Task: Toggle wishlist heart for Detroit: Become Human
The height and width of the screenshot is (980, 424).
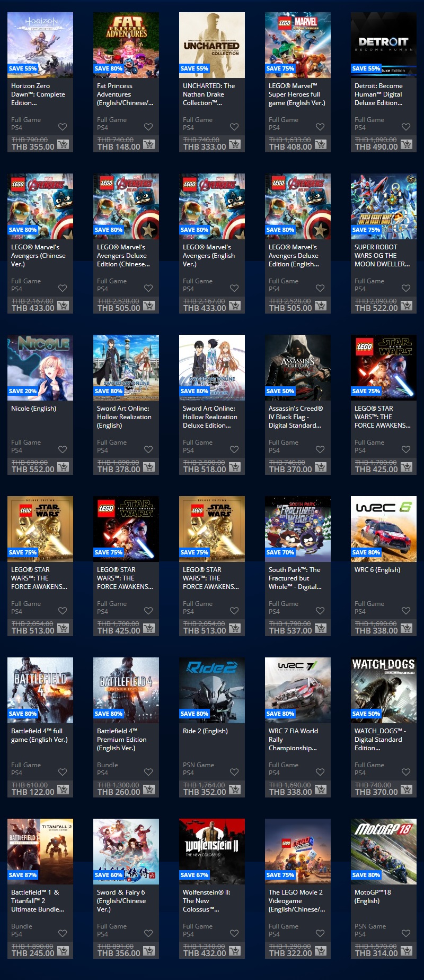Action: point(406,127)
